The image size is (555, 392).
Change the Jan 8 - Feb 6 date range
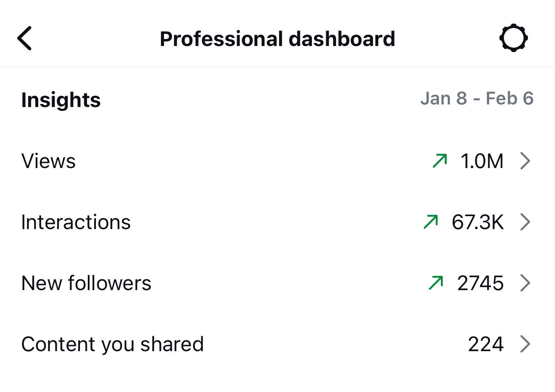coord(477,98)
